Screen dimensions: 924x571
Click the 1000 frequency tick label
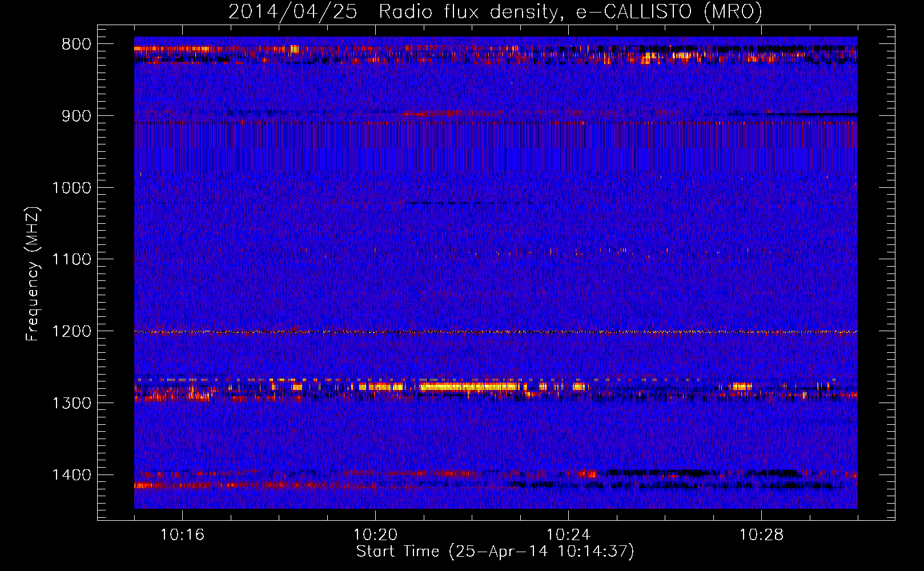[x=71, y=188]
